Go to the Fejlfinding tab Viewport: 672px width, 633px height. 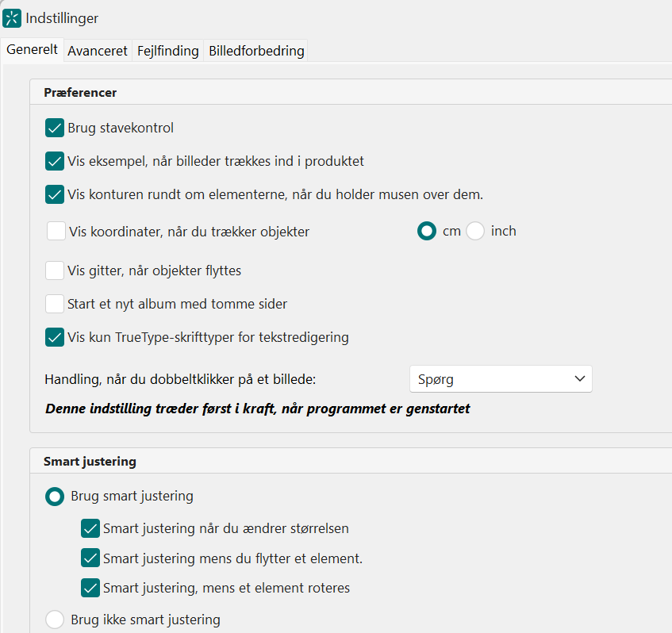[x=167, y=50]
